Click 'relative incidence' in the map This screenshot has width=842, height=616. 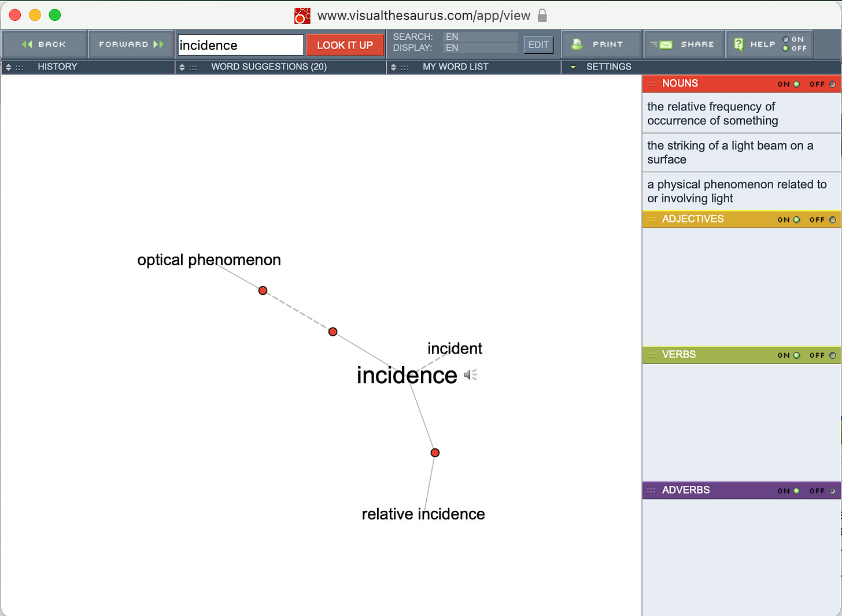423,514
